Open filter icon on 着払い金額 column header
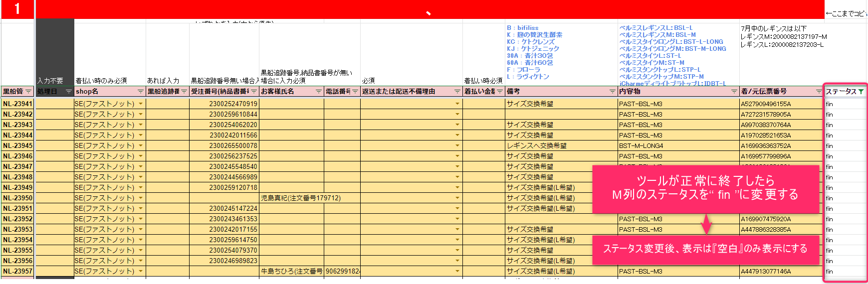Image resolution: width=868 pixels, height=284 pixels. coord(500,91)
